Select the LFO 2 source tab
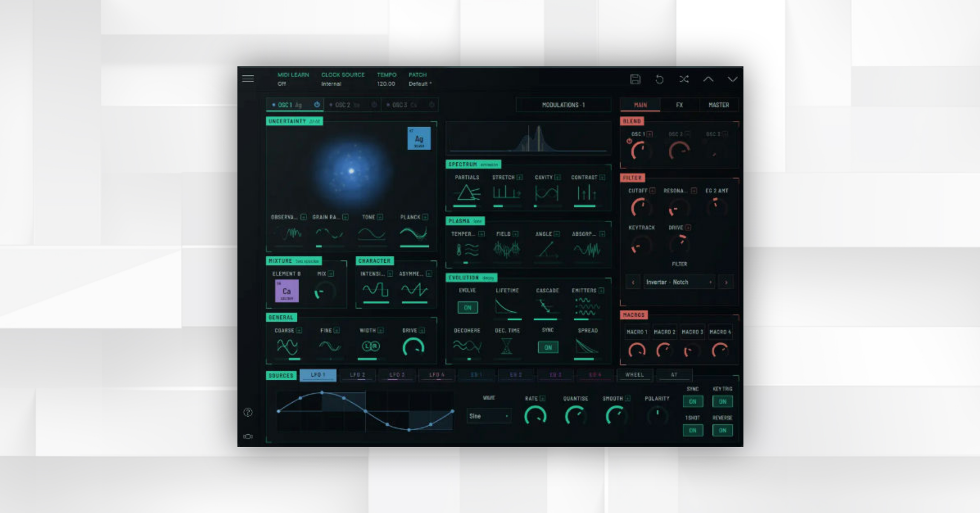This screenshot has height=513, width=980. (357, 375)
